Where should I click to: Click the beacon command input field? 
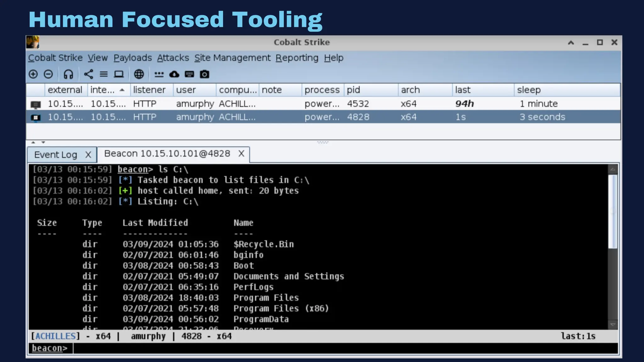pos(345,348)
